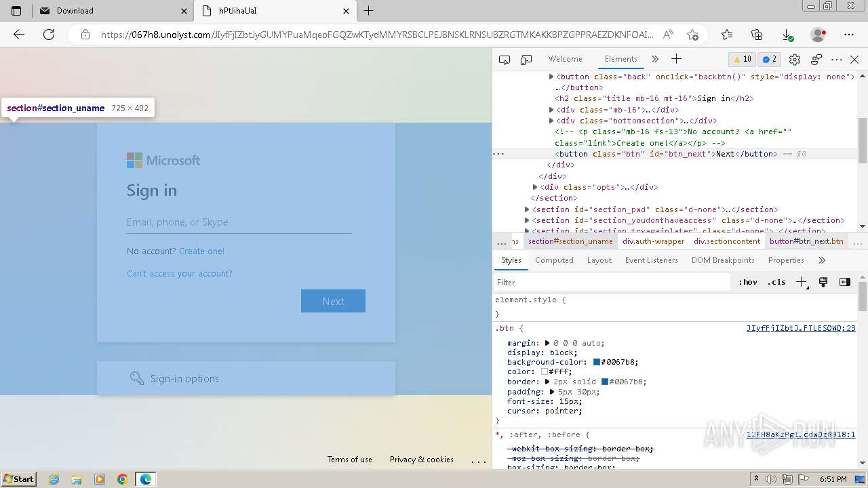Screen dimensions: 868x488
Task: Reload the current page
Action: [x=49, y=35]
